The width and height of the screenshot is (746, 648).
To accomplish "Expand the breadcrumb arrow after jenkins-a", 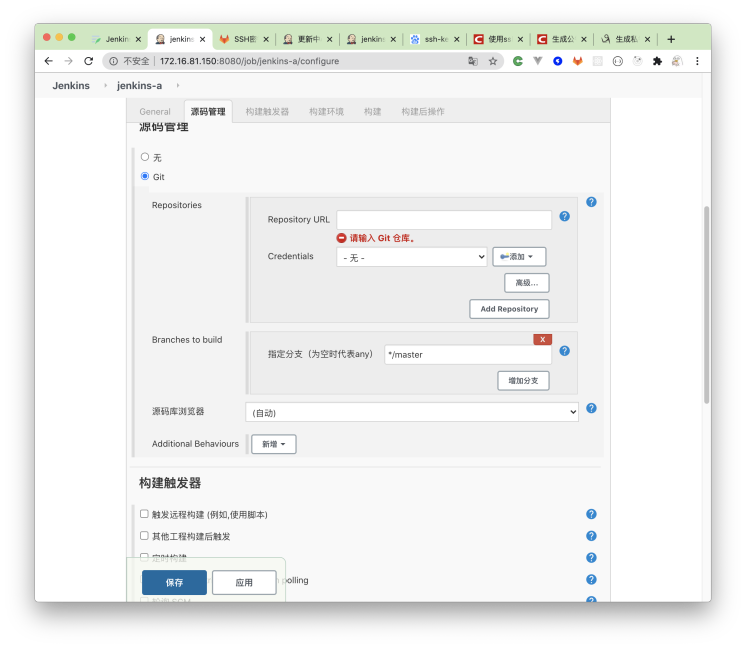I will coord(177,85).
